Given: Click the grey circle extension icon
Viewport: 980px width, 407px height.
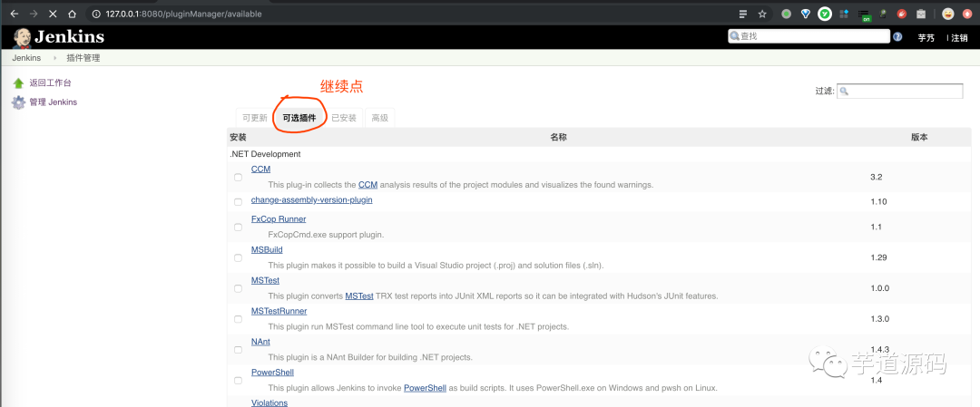Looking at the screenshot, I should point(786,14).
